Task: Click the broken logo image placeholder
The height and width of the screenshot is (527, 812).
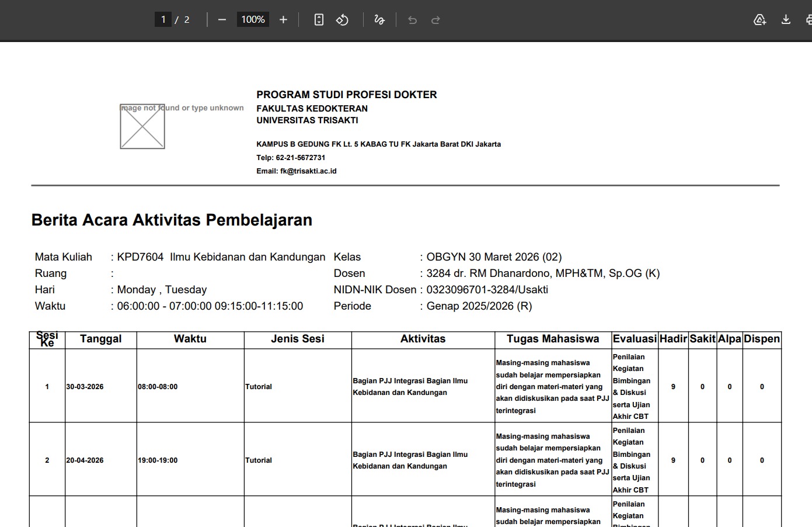Action: tap(142, 127)
